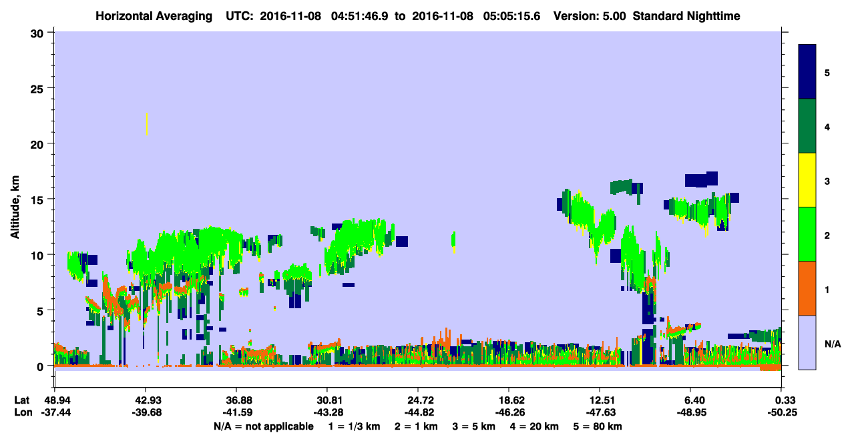Screen dimensions: 868x445
Task: Click the latitude value '42.93'
Action: click(145, 400)
